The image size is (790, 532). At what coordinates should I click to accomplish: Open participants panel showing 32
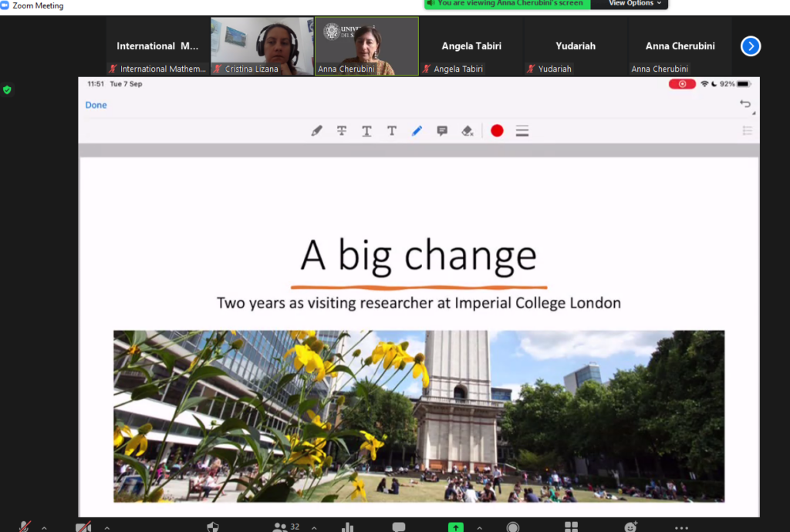(286, 527)
